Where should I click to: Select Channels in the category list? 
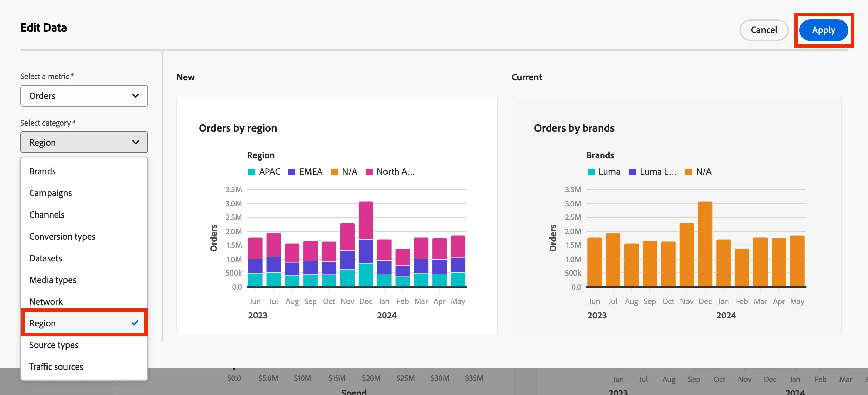pyautogui.click(x=84, y=215)
